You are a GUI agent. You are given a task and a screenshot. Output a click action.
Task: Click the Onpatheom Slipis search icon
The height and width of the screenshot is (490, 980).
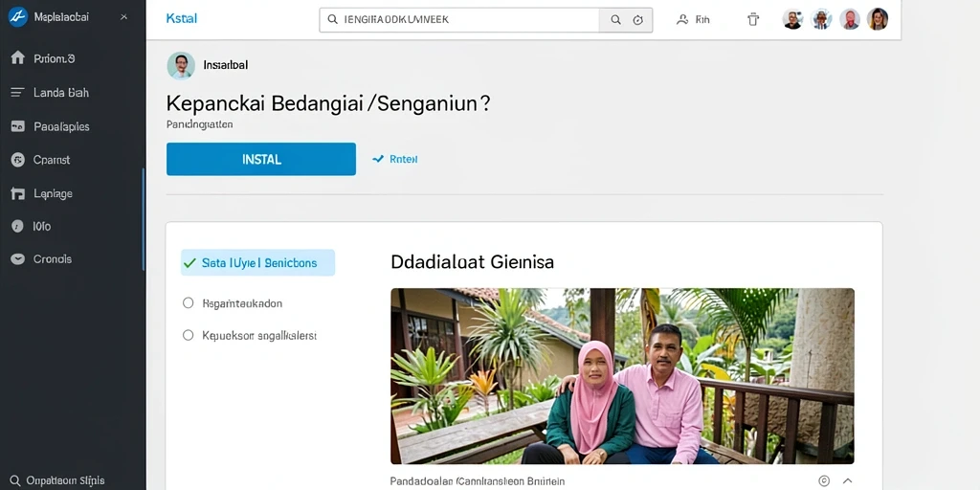pyautogui.click(x=15, y=480)
